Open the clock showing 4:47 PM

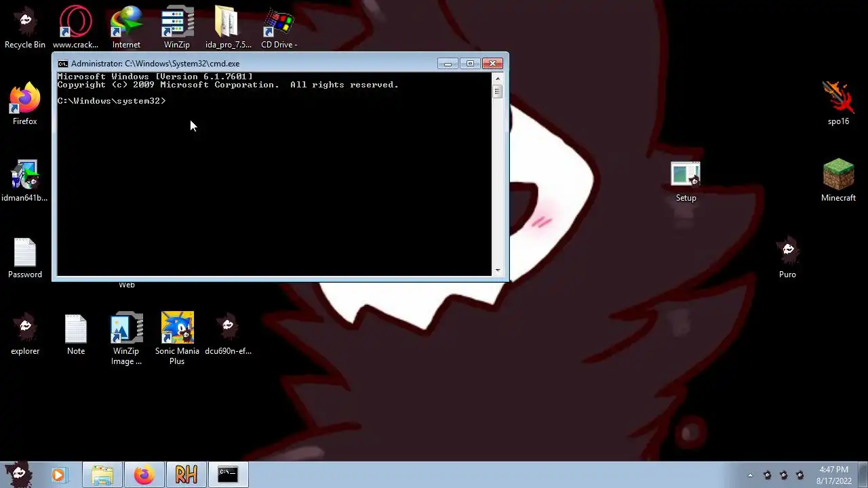point(833,475)
